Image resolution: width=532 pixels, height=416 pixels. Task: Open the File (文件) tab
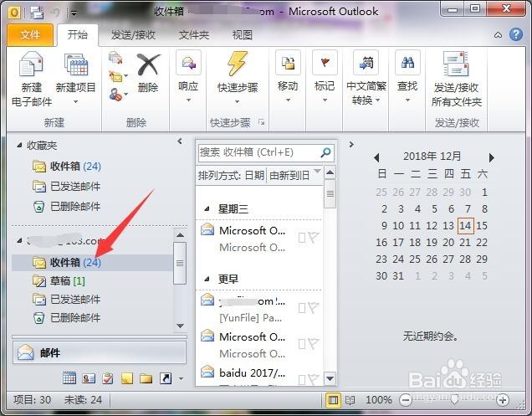point(30,34)
